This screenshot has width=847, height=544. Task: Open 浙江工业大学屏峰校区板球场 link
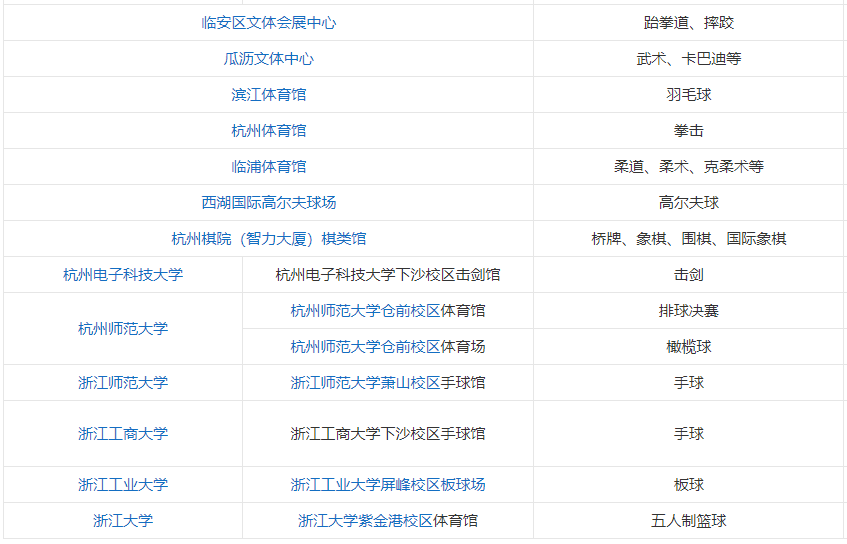(388, 485)
